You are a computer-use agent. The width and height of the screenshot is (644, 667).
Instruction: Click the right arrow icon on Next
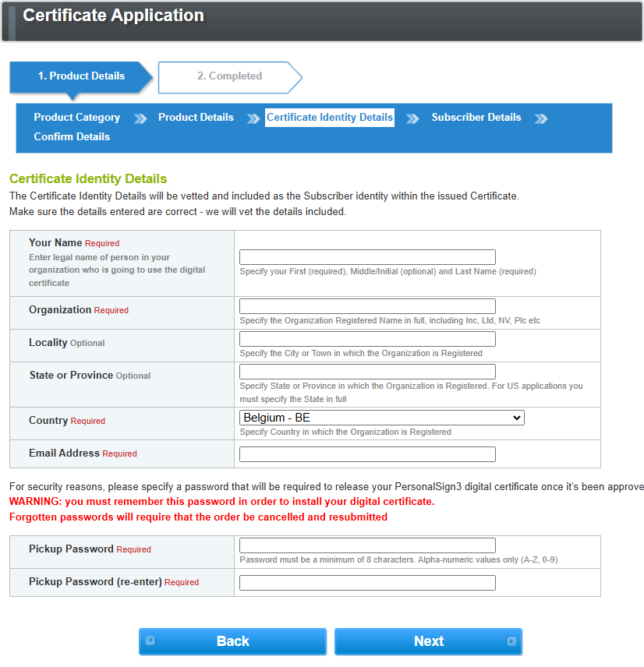click(511, 641)
